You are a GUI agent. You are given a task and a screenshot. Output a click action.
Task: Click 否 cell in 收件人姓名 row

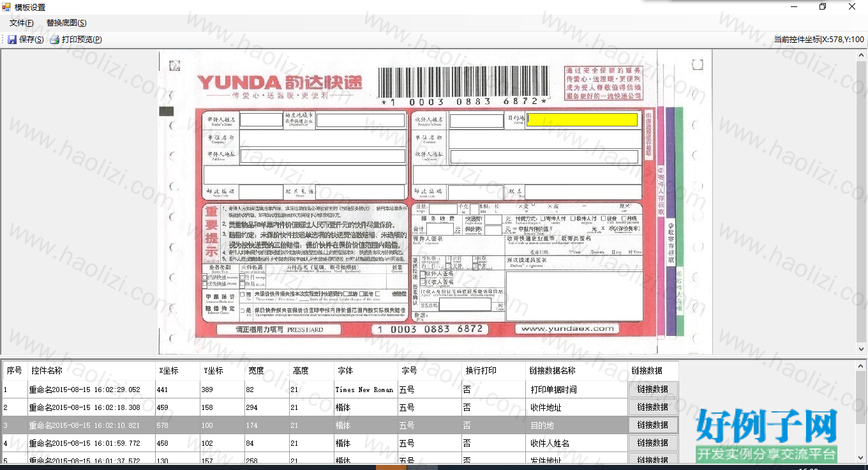493,443
